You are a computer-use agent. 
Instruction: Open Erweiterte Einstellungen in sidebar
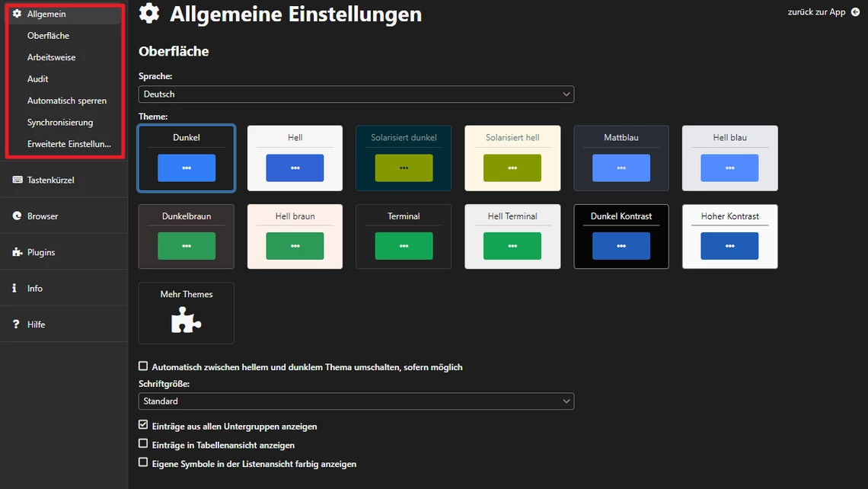[69, 144]
